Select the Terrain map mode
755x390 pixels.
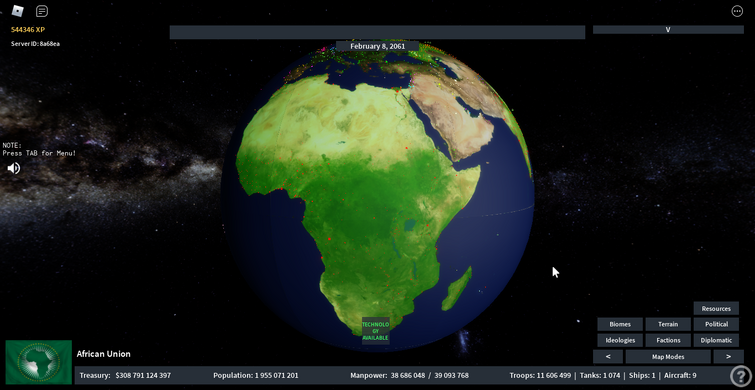pyautogui.click(x=668, y=324)
